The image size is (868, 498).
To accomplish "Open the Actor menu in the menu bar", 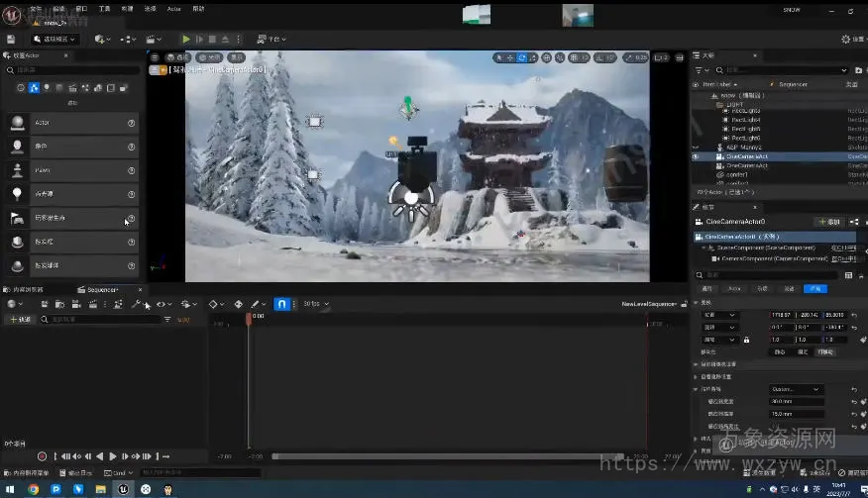I will [x=174, y=8].
